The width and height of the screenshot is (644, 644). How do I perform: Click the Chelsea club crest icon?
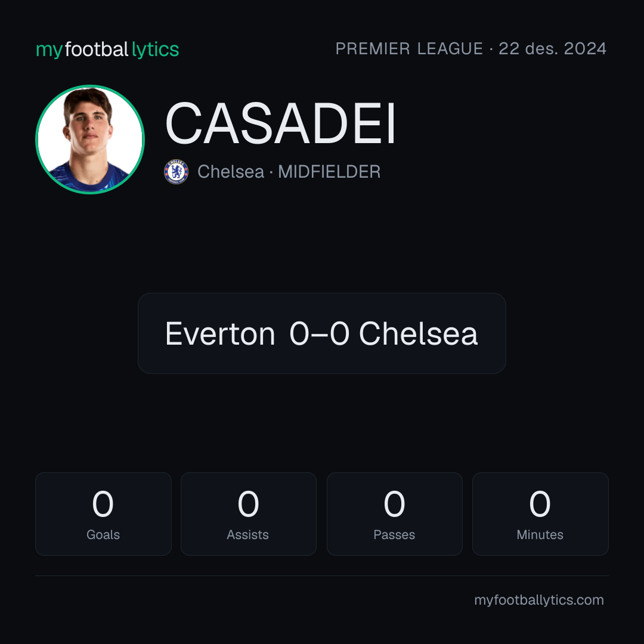pos(176,172)
